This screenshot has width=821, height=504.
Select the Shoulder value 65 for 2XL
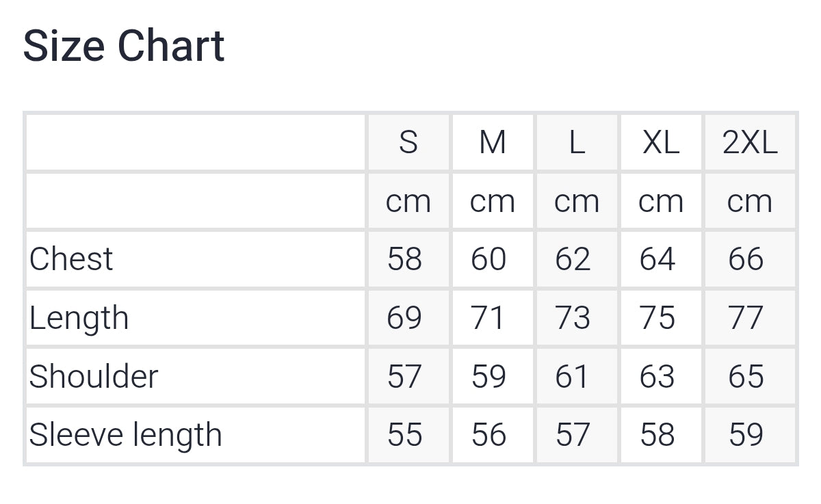click(746, 376)
